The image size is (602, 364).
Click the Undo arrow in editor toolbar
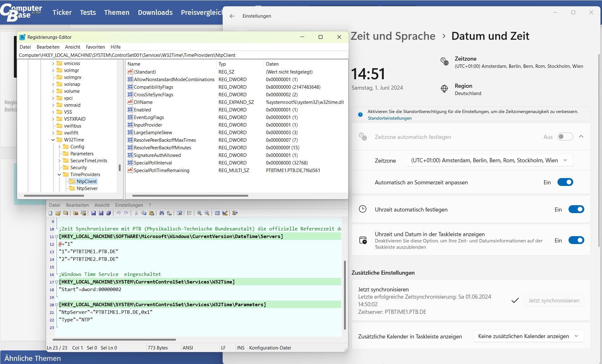(x=119, y=213)
